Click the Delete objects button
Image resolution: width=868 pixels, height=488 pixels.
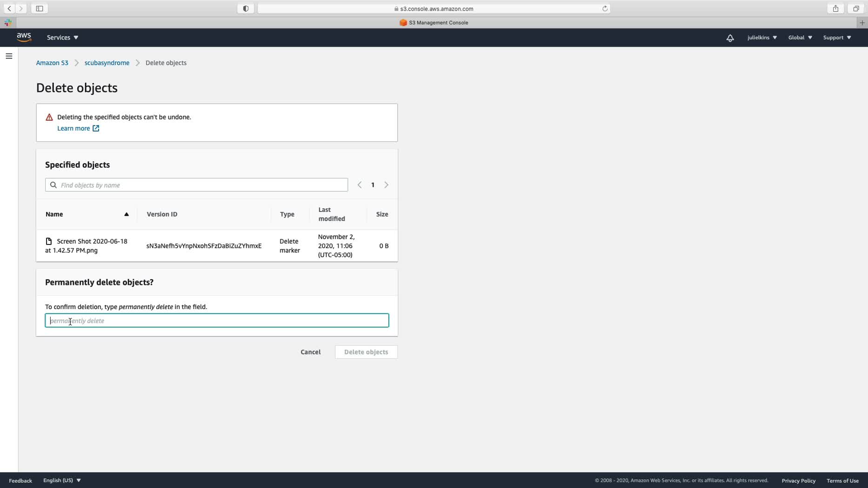click(x=366, y=352)
